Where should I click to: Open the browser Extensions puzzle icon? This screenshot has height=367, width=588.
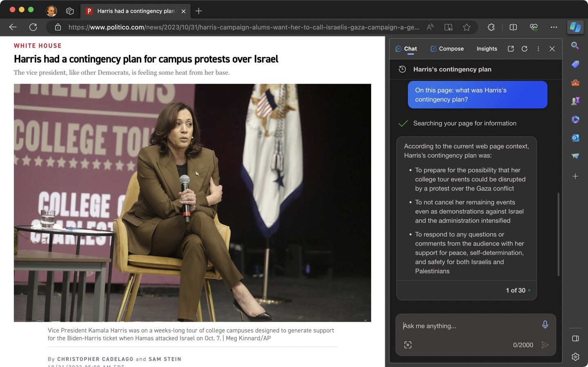(491, 27)
